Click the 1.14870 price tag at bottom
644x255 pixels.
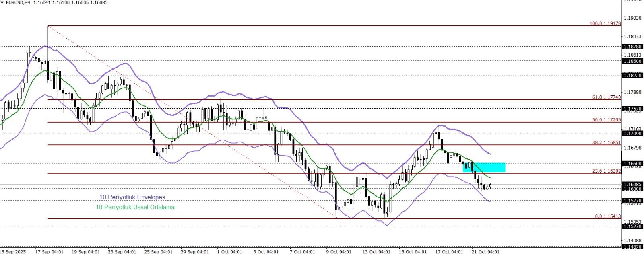coord(632,247)
